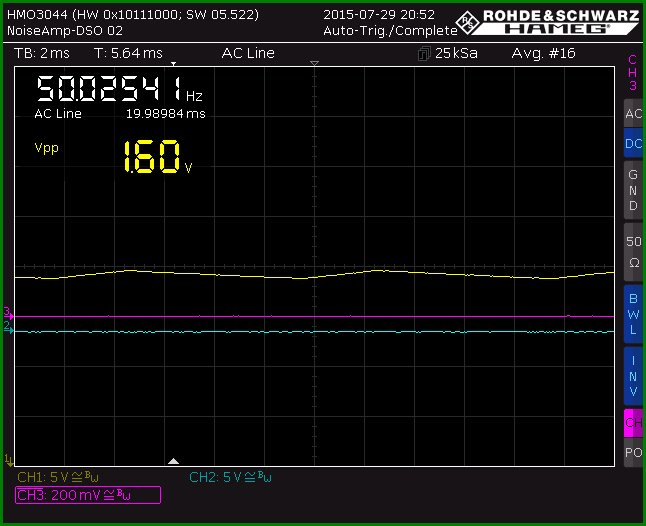Select the CH1 5 V channel label
The image size is (646, 526).
pyautogui.click(x=58, y=477)
